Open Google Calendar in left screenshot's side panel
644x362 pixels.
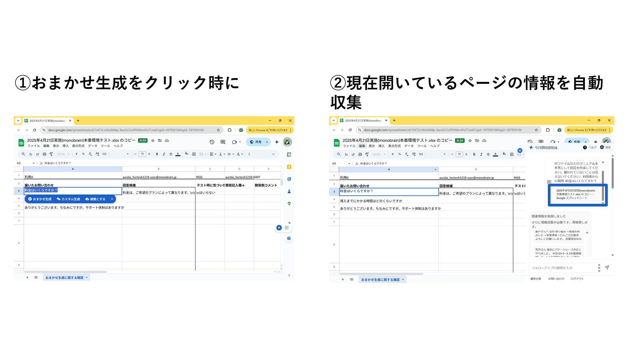pos(289,154)
